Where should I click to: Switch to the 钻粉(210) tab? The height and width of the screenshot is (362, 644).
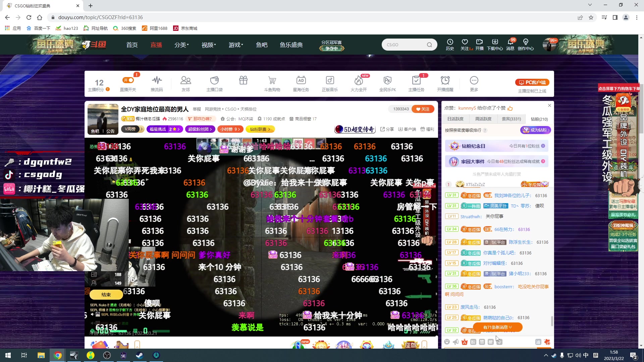tap(539, 119)
